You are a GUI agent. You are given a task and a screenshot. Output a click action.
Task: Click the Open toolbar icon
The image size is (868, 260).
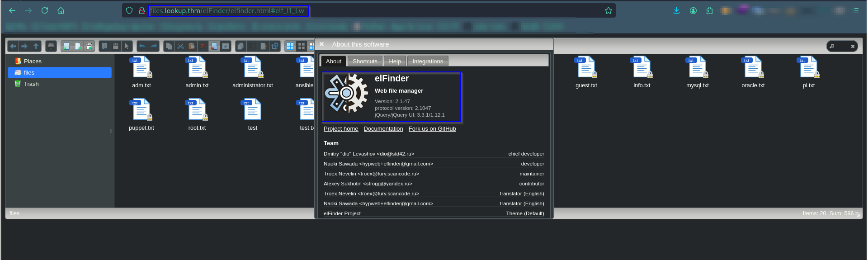(104, 46)
